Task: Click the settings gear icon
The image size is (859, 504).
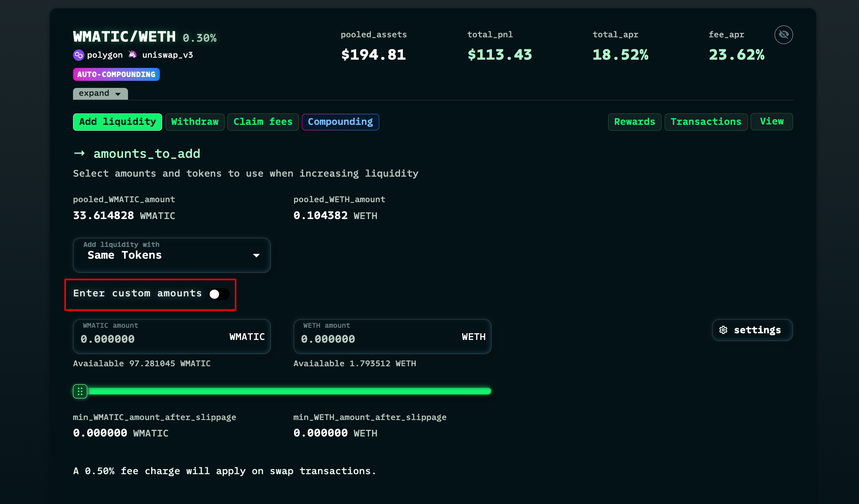Action: pyautogui.click(x=723, y=330)
